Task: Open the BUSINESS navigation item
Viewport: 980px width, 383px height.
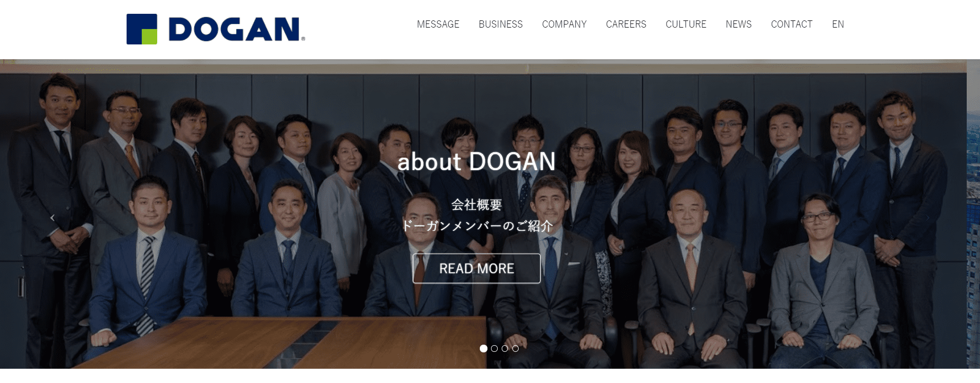Action: (x=501, y=24)
